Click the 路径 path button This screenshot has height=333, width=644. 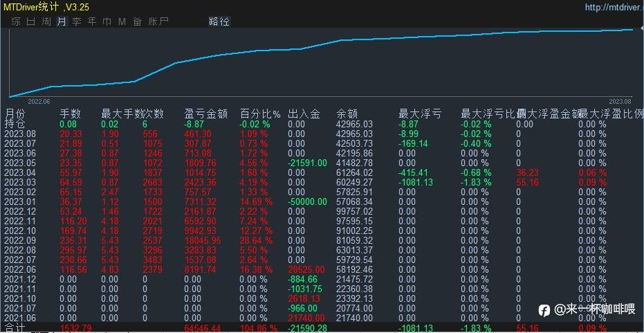pos(219,21)
